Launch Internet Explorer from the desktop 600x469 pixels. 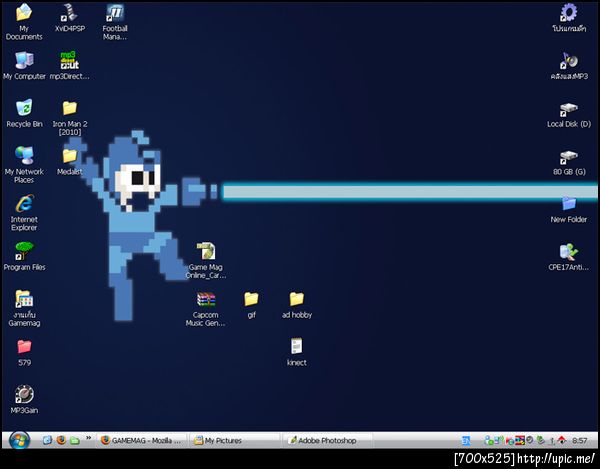(x=24, y=212)
